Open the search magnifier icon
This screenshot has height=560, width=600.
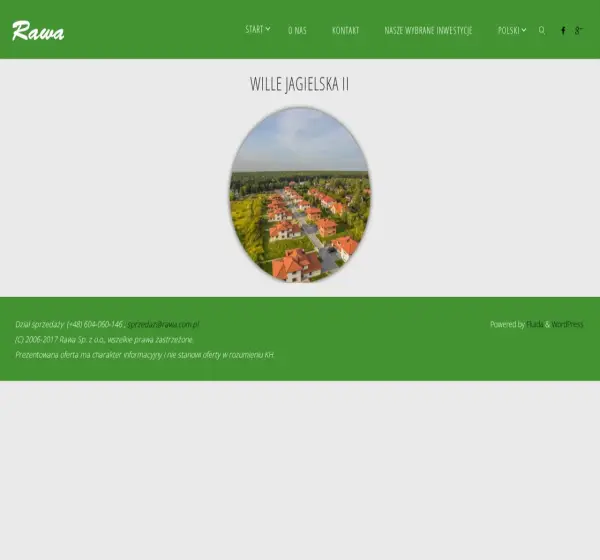tap(542, 30)
